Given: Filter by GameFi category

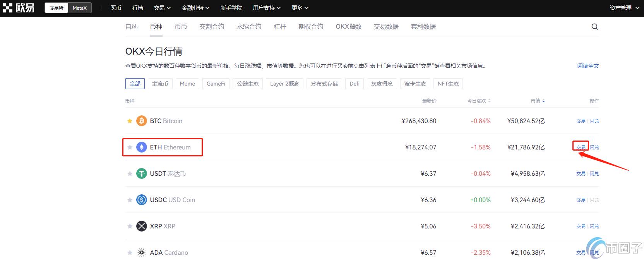Looking at the screenshot, I should [x=216, y=84].
